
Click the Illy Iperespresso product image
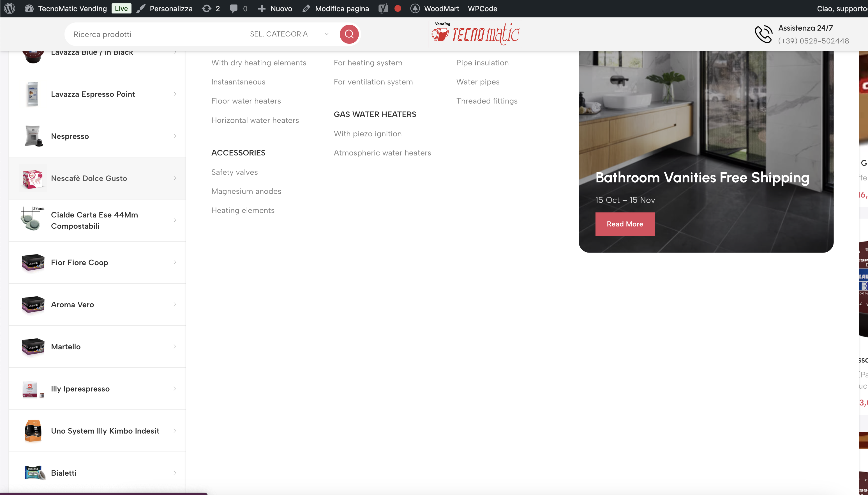pyautogui.click(x=33, y=389)
